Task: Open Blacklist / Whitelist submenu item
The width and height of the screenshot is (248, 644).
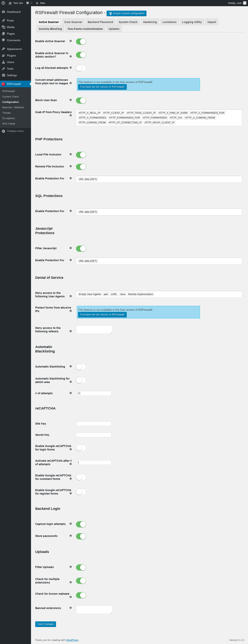Action: click(x=13, y=107)
